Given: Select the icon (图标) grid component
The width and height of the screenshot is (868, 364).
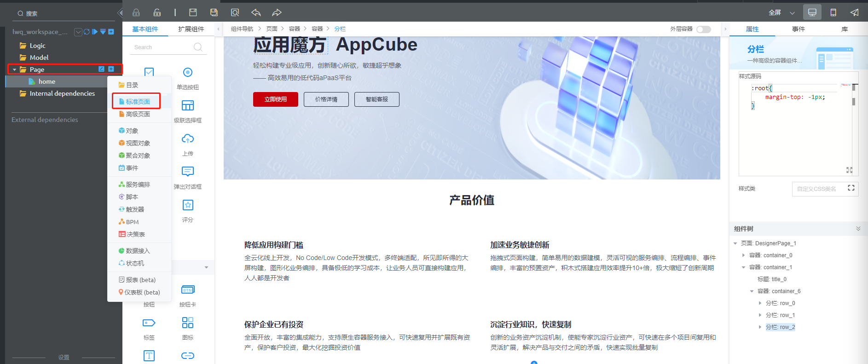Looking at the screenshot, I should click(188, 323).
